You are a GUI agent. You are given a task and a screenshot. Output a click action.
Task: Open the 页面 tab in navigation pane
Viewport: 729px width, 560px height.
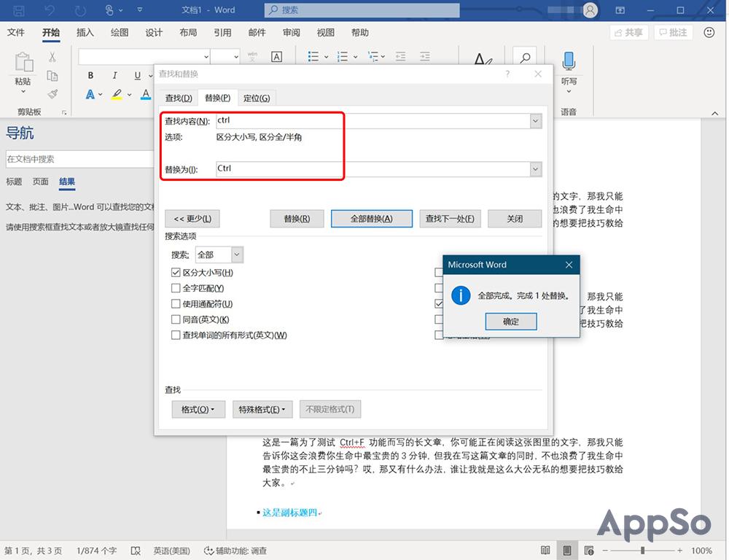click(40, 182)
